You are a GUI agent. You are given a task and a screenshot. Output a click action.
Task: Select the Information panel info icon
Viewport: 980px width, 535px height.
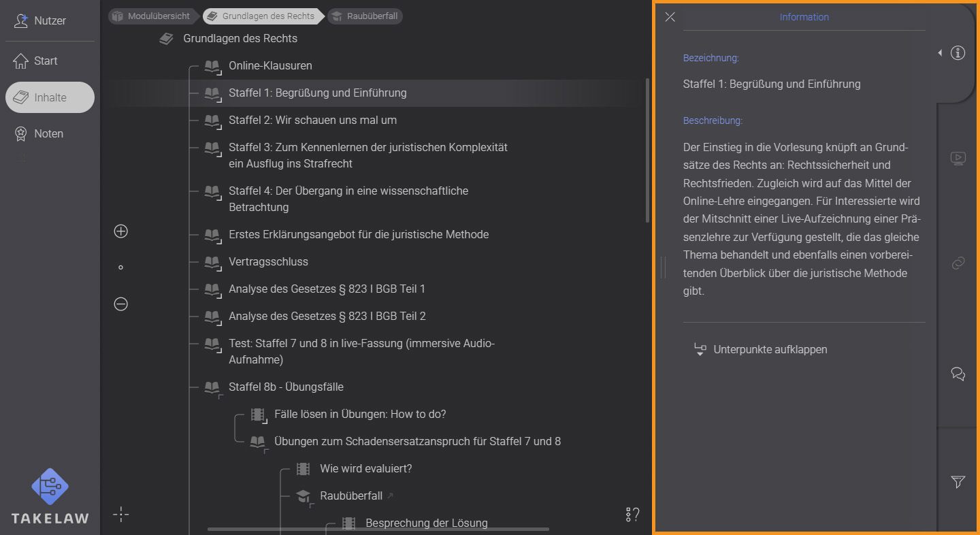pos(958,52)
